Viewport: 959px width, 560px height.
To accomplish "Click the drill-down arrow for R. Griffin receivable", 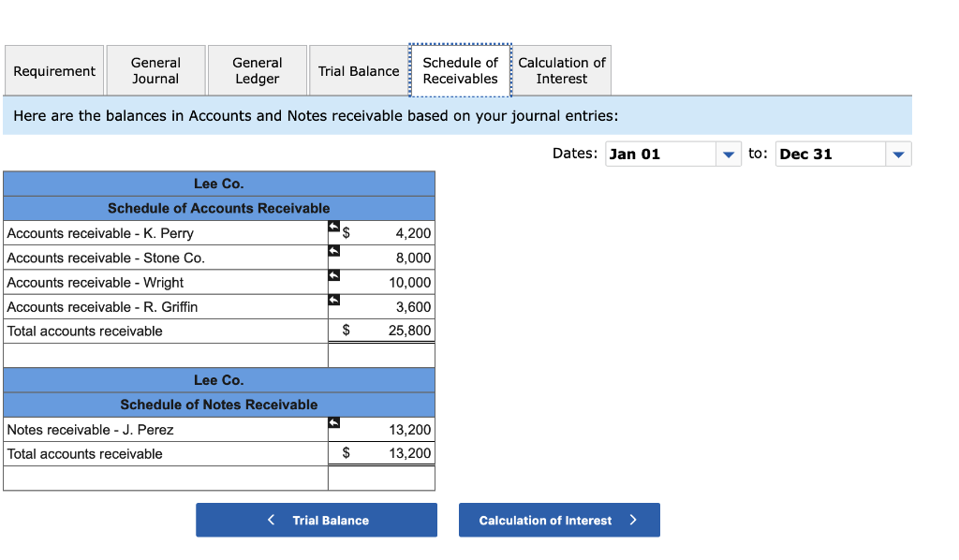I will point(332,300).
